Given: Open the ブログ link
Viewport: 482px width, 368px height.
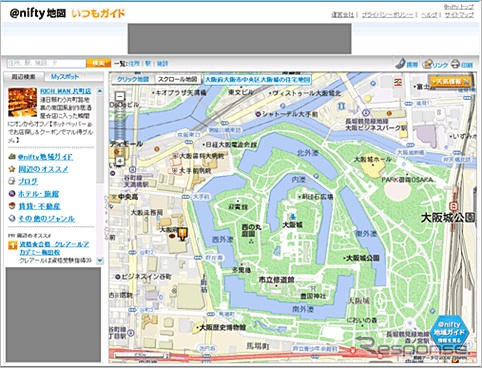Looking at the screenshot, I should coord(28,181).
